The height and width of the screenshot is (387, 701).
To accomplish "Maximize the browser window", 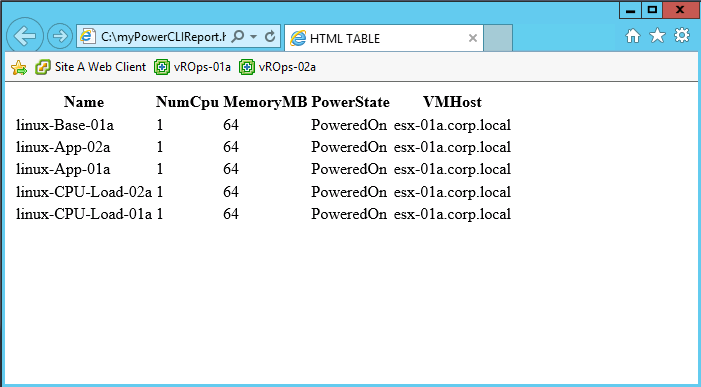I will point(652,10).
